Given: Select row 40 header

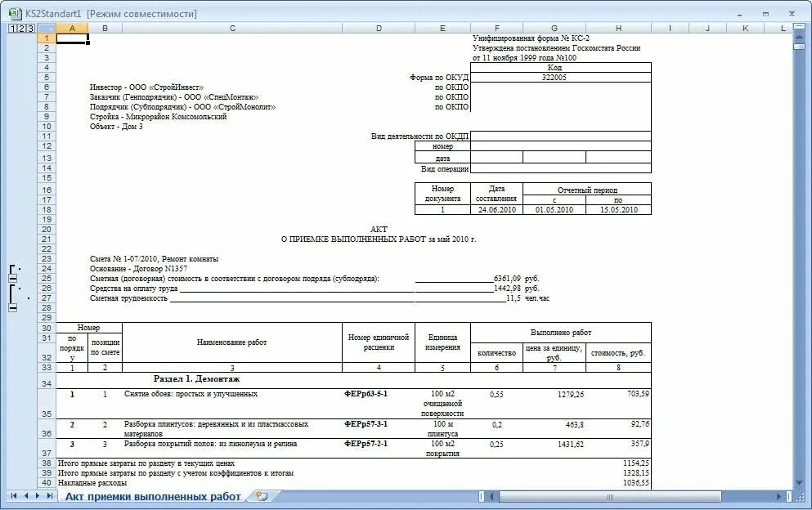Looking at the screenshot, I should [x=46, y=482].
